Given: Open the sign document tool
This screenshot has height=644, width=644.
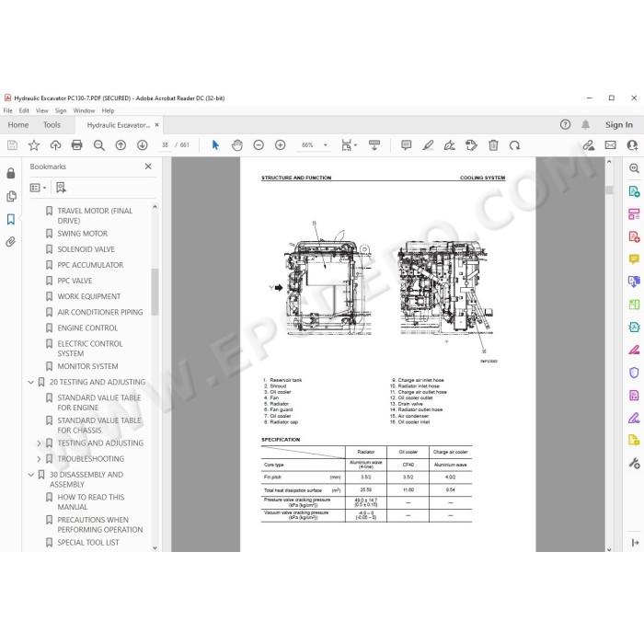Looking at the screenshot, I should point(449,145).
